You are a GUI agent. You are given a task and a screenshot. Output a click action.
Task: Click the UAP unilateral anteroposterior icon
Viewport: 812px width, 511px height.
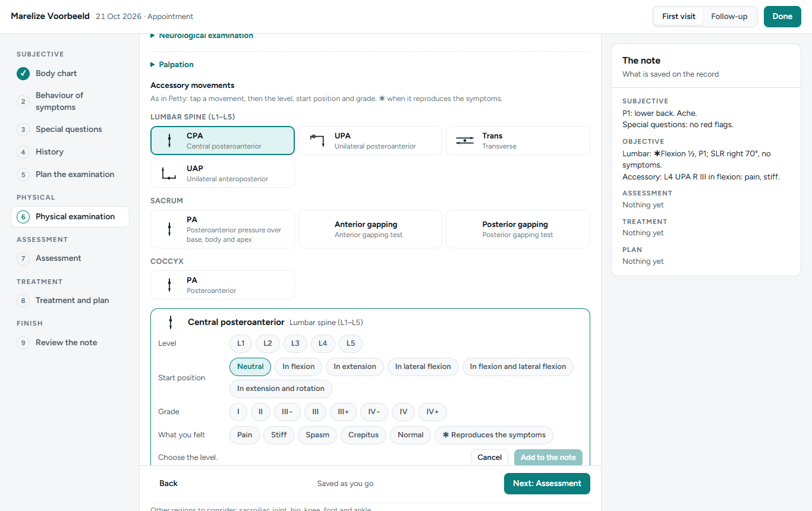click(x=169, y=174)
